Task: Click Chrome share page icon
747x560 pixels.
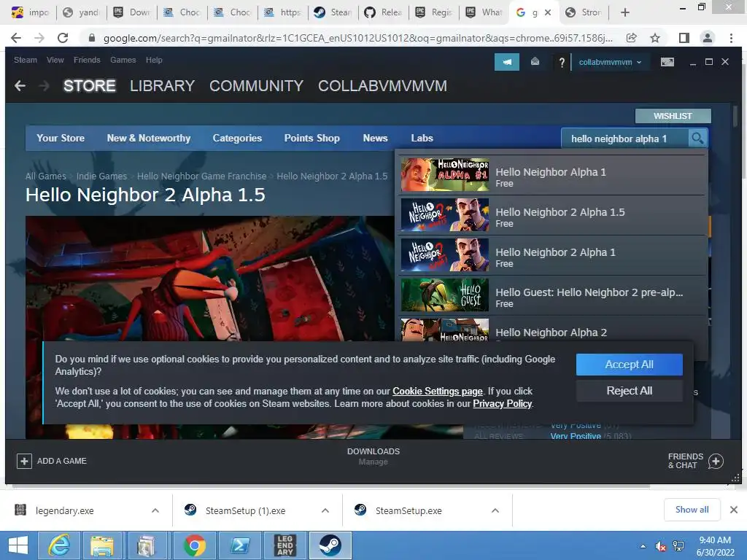Action: click(631, 38)
